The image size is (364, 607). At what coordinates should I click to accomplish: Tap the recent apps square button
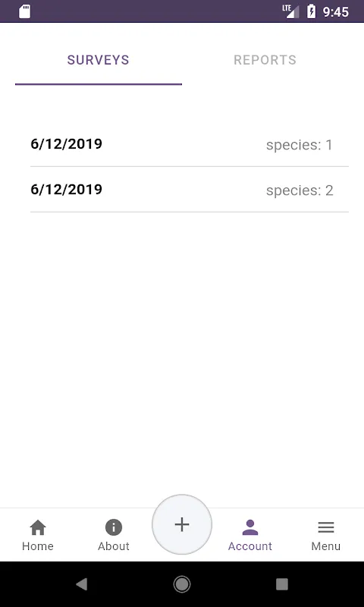(x=282, y=584)
